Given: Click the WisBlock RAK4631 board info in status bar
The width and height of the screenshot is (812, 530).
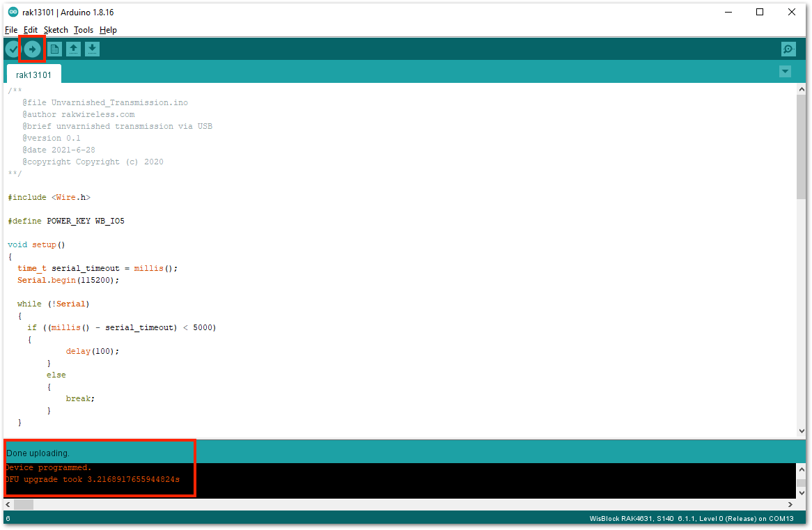Looking at the screenshot, I should pos(692,519).
